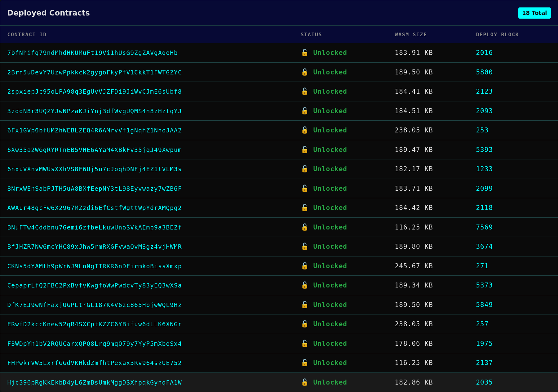
Task: Click the padlock icon in the 6nxuVXnvMW row
Action: [305, 169]
